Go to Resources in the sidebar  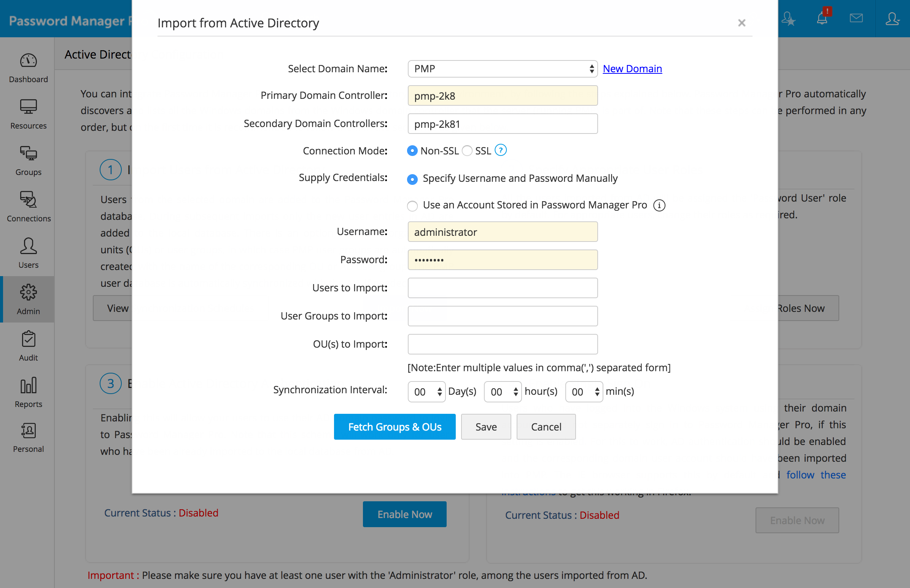coord(28,114)
